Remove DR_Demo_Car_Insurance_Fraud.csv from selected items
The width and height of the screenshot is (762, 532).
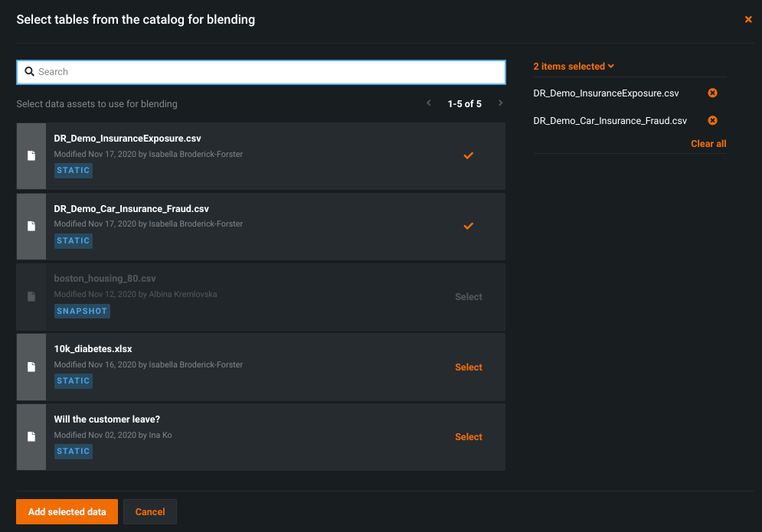712,121
